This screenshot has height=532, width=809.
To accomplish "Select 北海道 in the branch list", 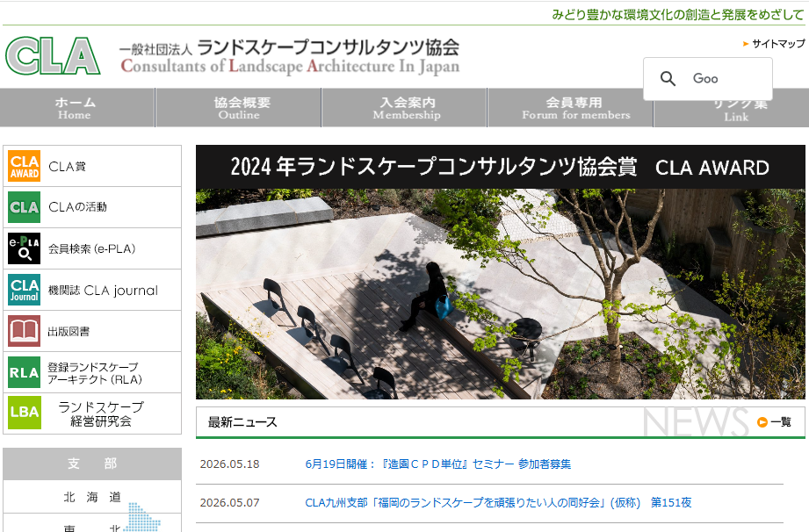I will 92,497.
